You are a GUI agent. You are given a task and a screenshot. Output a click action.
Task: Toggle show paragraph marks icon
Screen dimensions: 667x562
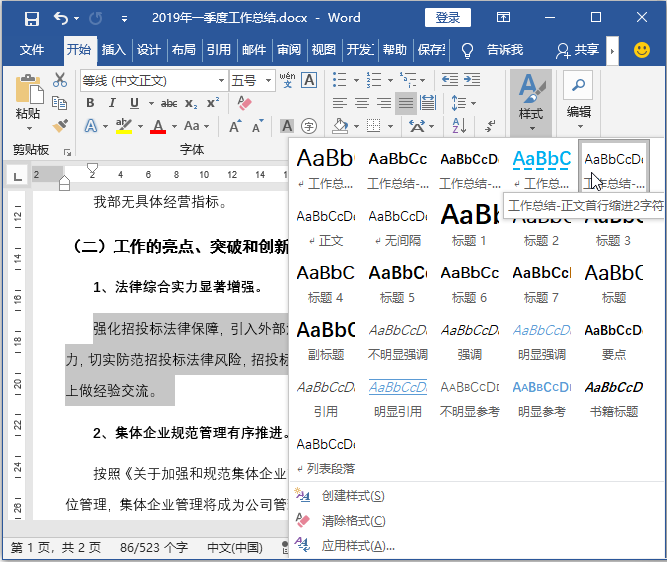point(490,126)
